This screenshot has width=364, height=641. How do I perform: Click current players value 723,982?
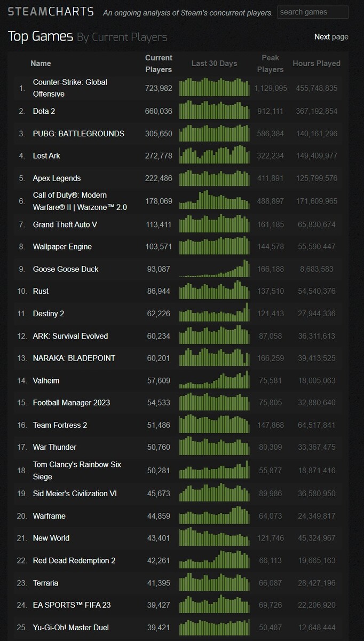159,88
